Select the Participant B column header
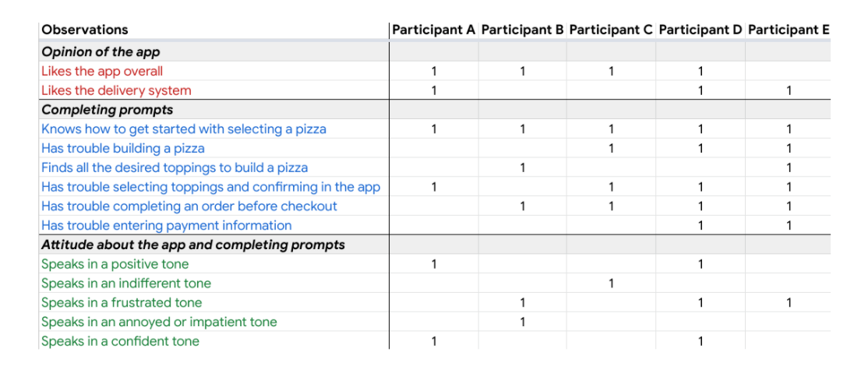The height and width of the screenshot is (387, 868). (522, 30)
